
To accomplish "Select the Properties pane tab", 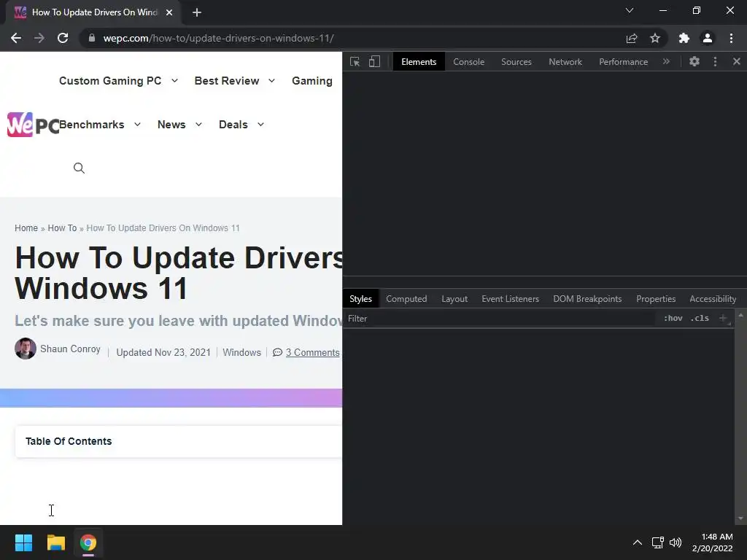I will 656,298.
